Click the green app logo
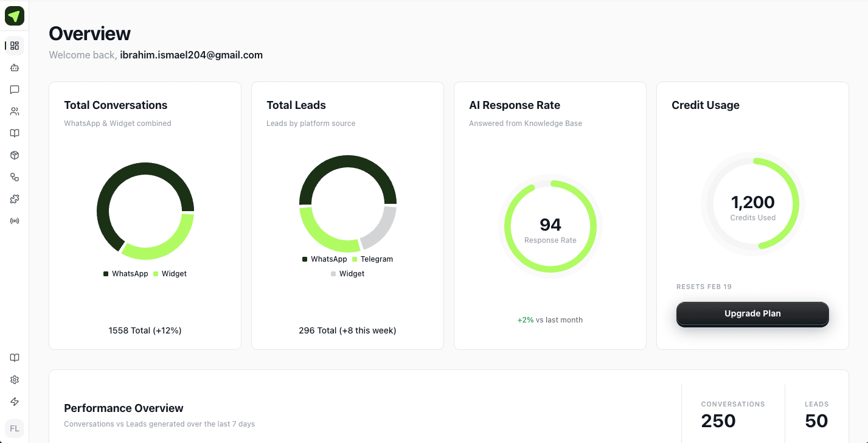Viewport: 868px width, 443px height. tap(15, 16)
